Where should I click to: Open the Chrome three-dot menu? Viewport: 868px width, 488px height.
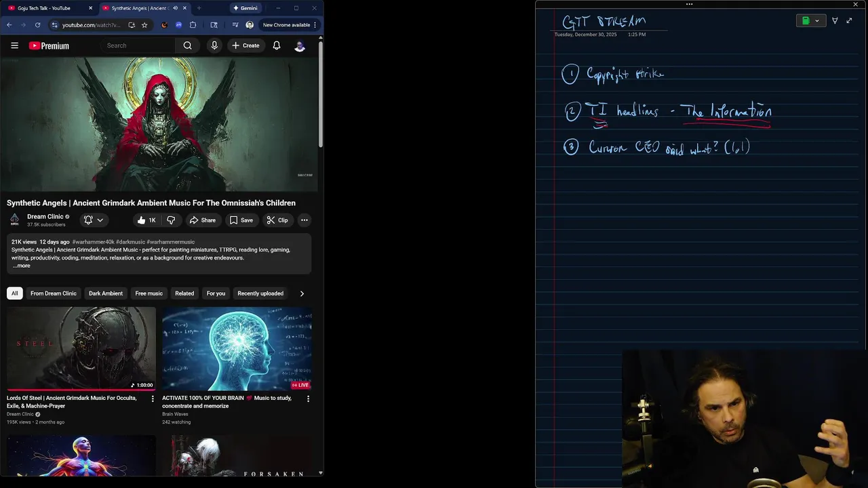(x=315, y=25)
